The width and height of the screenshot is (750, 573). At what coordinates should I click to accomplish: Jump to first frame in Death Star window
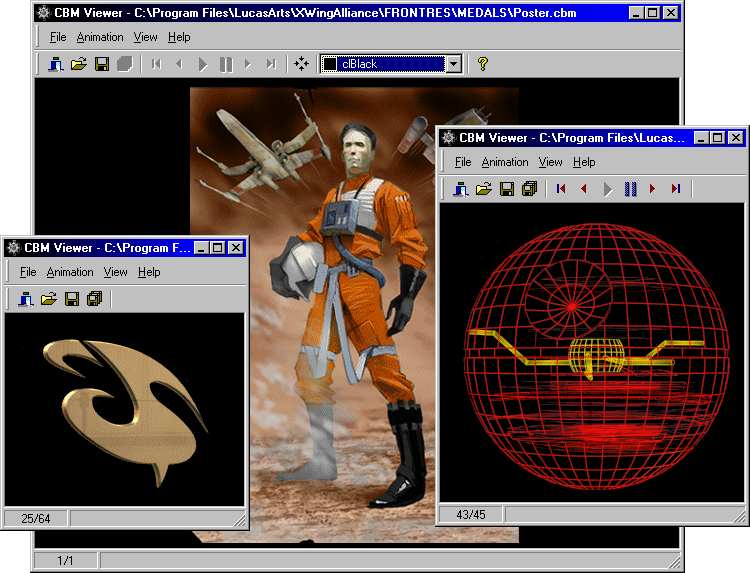561,189
